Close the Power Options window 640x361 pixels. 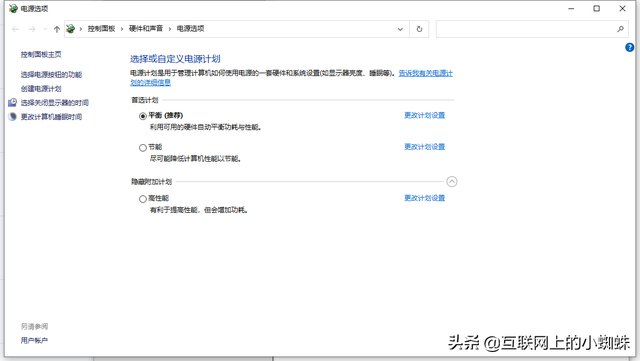click(x=622, y=9)
